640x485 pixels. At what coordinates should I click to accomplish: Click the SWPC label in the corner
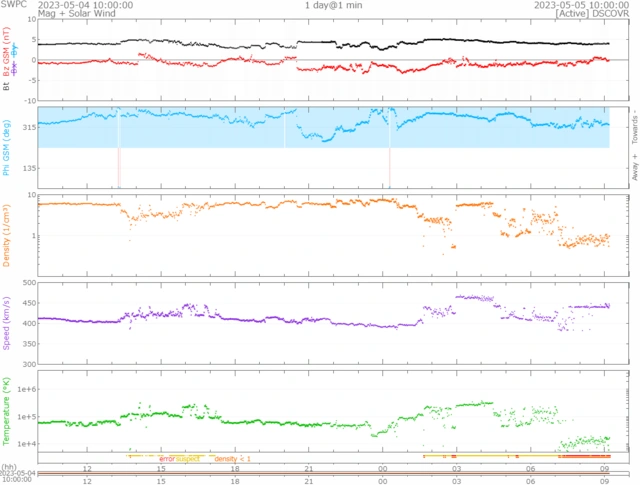(13, 4)
